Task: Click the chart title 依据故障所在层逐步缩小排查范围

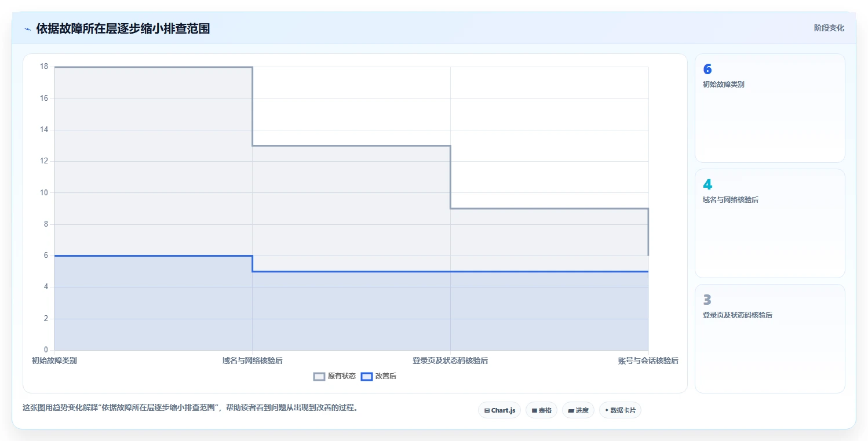Action: (x=123, y=28)
